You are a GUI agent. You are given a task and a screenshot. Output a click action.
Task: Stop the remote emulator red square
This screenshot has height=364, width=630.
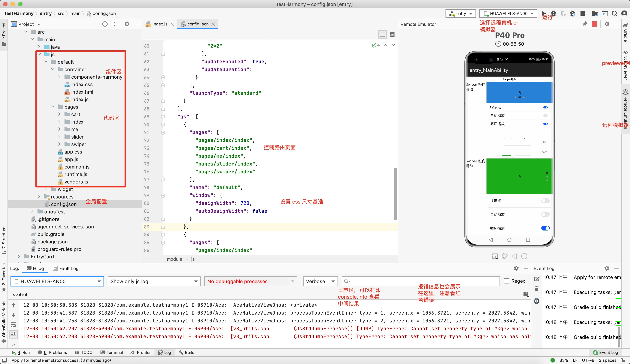594,24
